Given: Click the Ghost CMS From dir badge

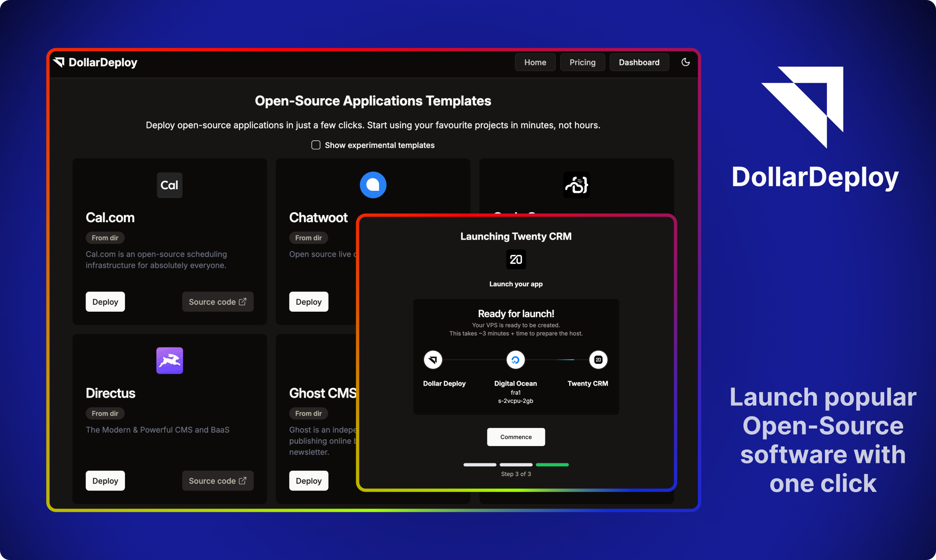Looking at the screenshot, I should [x=308, y=413].
